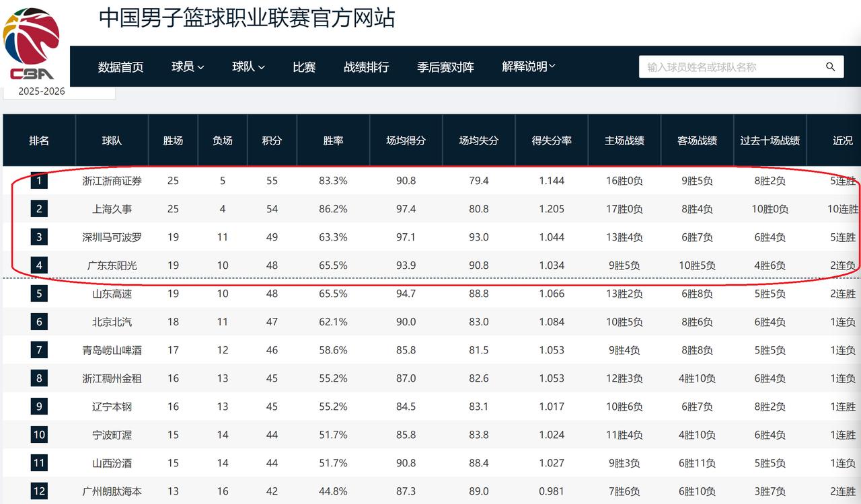Viewport: 861px width, 504px height.
Task: Sort by 球队 column header
Action: pos(112,140)
